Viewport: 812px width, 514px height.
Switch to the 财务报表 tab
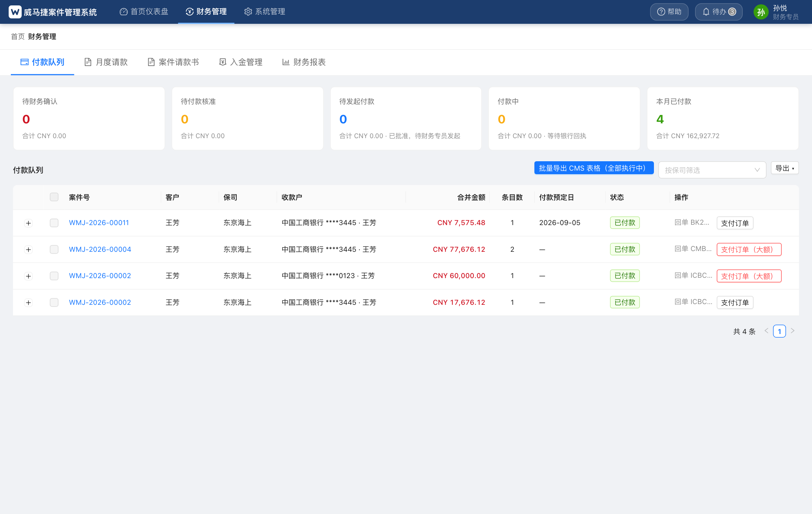pos(304,62)
